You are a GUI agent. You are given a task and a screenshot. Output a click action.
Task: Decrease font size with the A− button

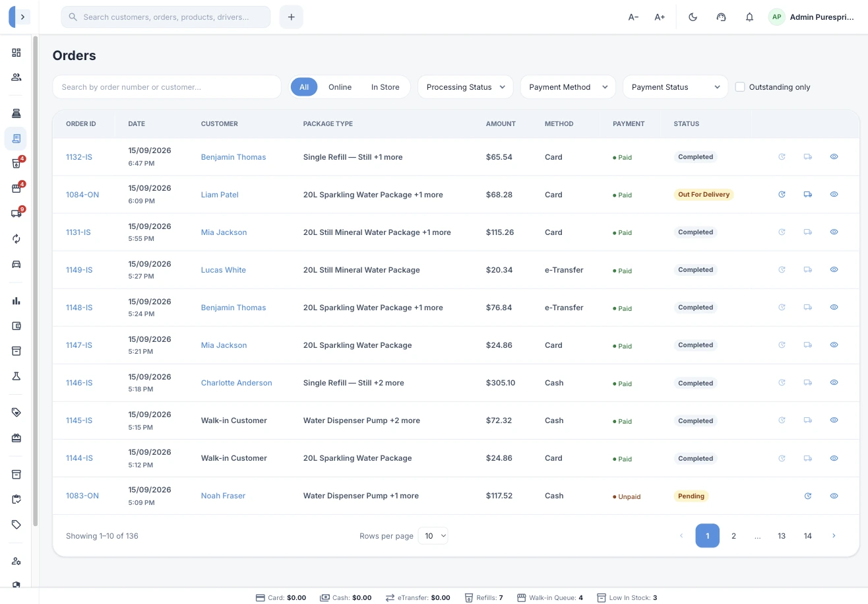coord(633,17)
